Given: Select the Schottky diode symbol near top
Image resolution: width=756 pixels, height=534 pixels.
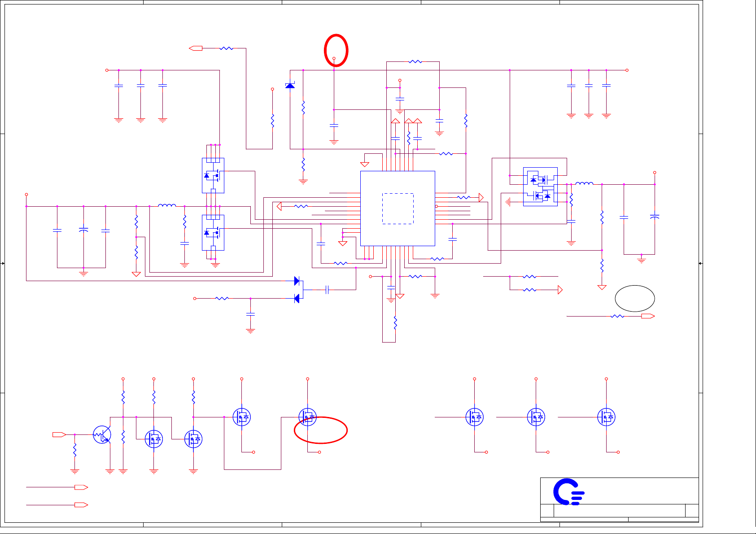Looking at the screenshot, I should pos(290,85).
